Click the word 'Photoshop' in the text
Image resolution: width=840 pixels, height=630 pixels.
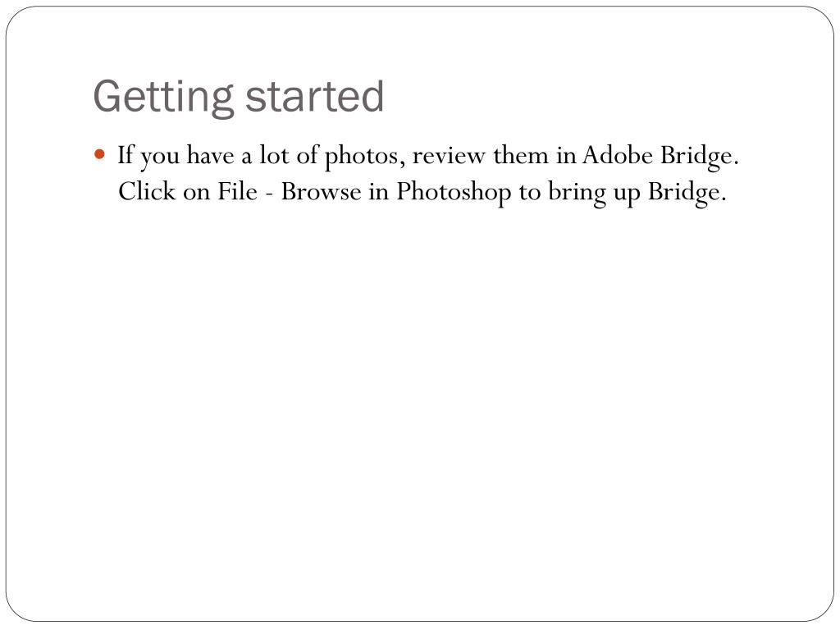(454, 193)
